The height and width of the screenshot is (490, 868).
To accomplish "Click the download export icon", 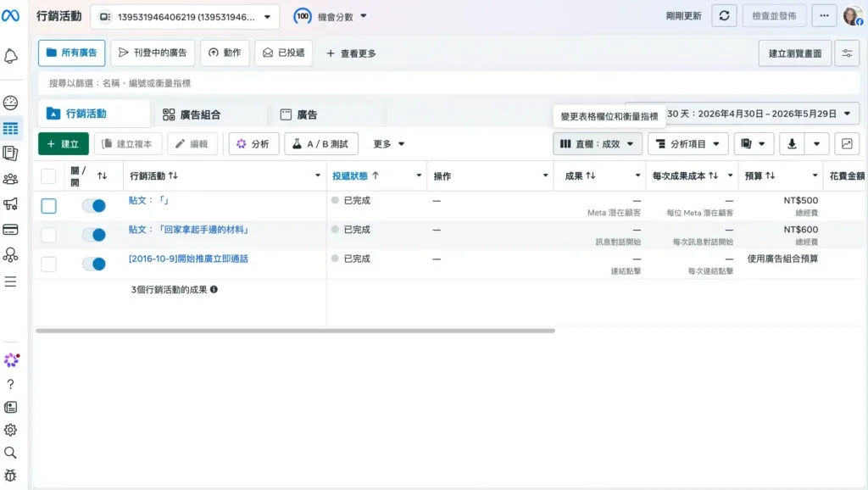I will point(793,144).
